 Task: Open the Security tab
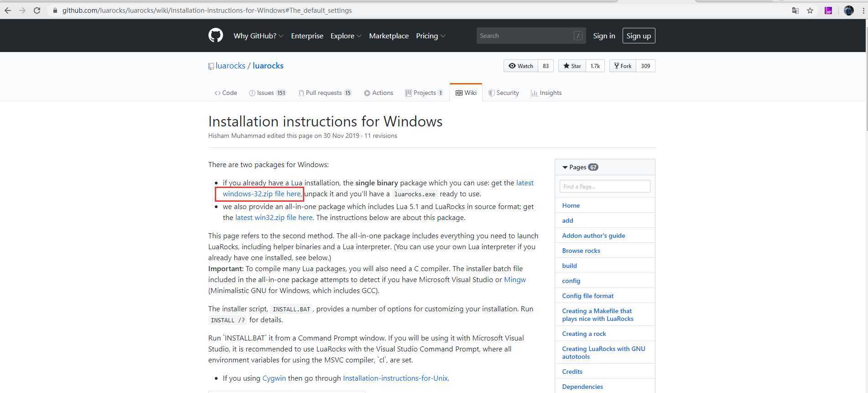[x=504, y=93]
